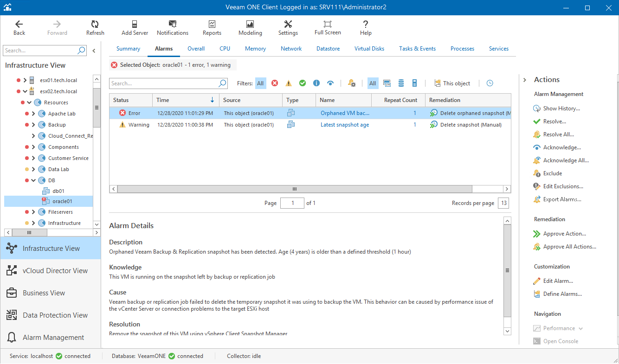Collapse the Resources node
Viewport: 619px width, 364px height.
(x=29, y=102)
